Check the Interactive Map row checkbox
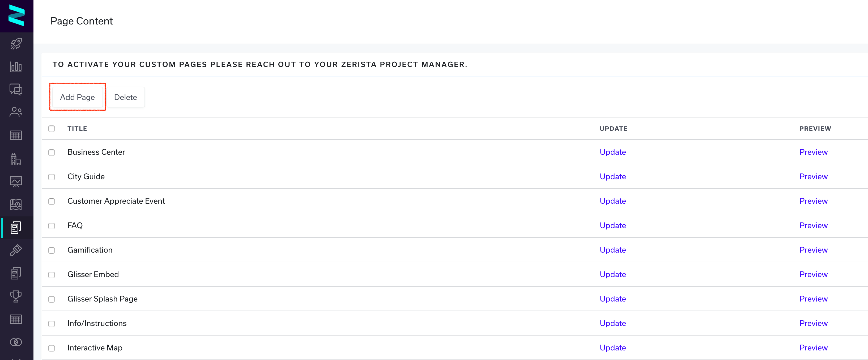868x360 pixels. (x=52, y=348)
